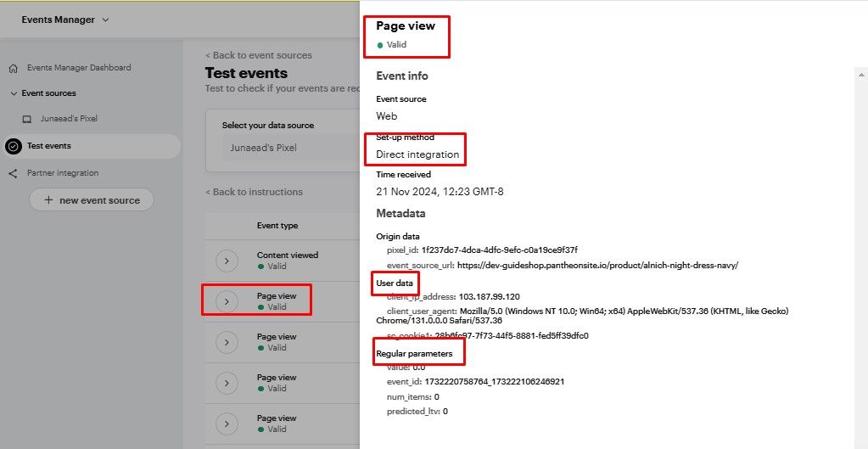Click the event_source_url value
The image size is (868, 449).
[598, 266]
